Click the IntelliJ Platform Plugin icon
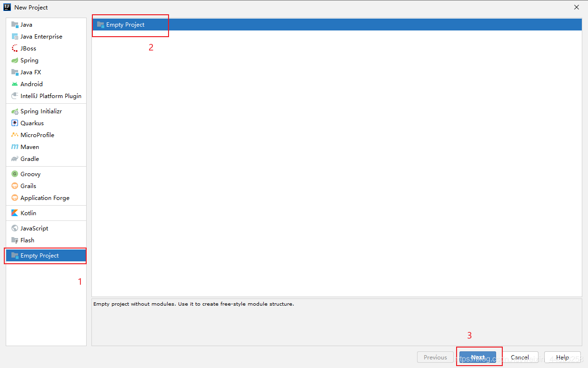Image resolution: width=588 pixels, height=368 pixels. [15, 96]
